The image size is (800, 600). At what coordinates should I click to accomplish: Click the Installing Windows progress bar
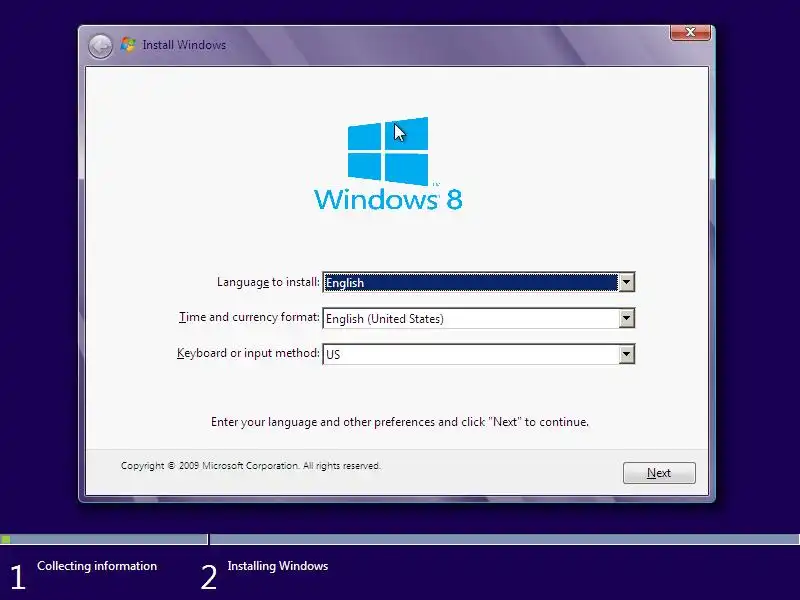[x=505, y=539]
